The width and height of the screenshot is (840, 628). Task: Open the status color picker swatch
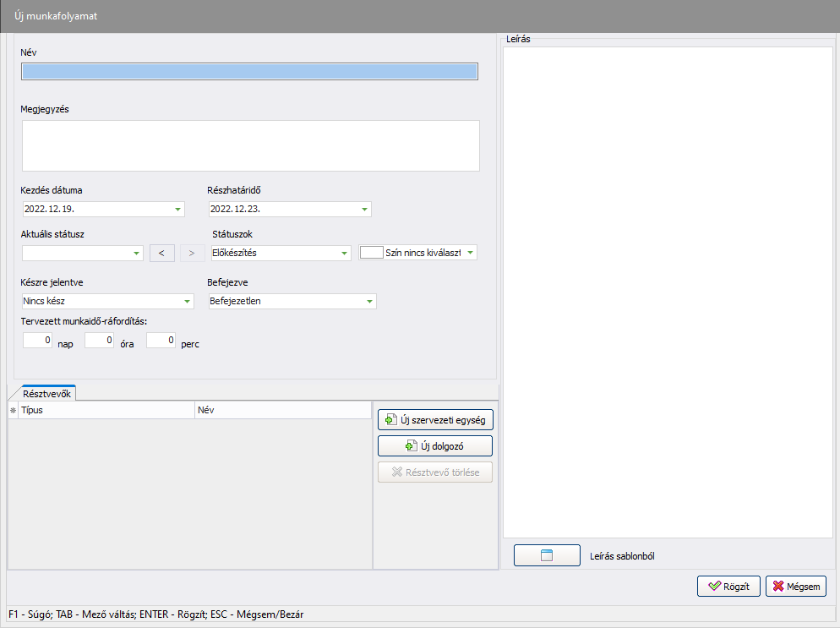tap(371, 253)
